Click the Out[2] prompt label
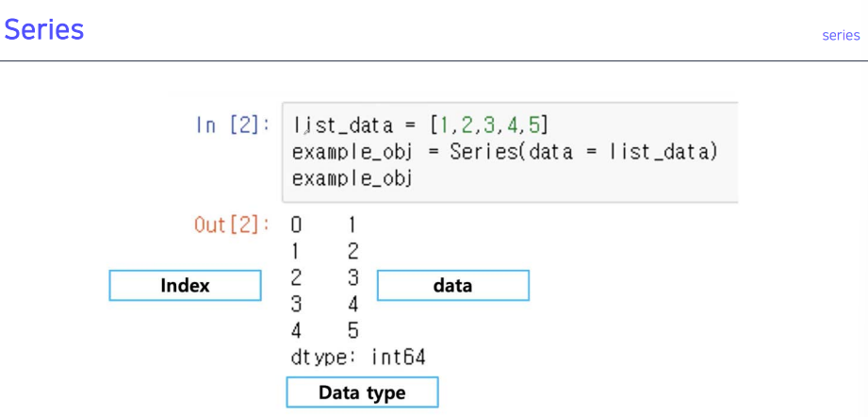The height and width of the screenshot is (417, 868). 232,225
